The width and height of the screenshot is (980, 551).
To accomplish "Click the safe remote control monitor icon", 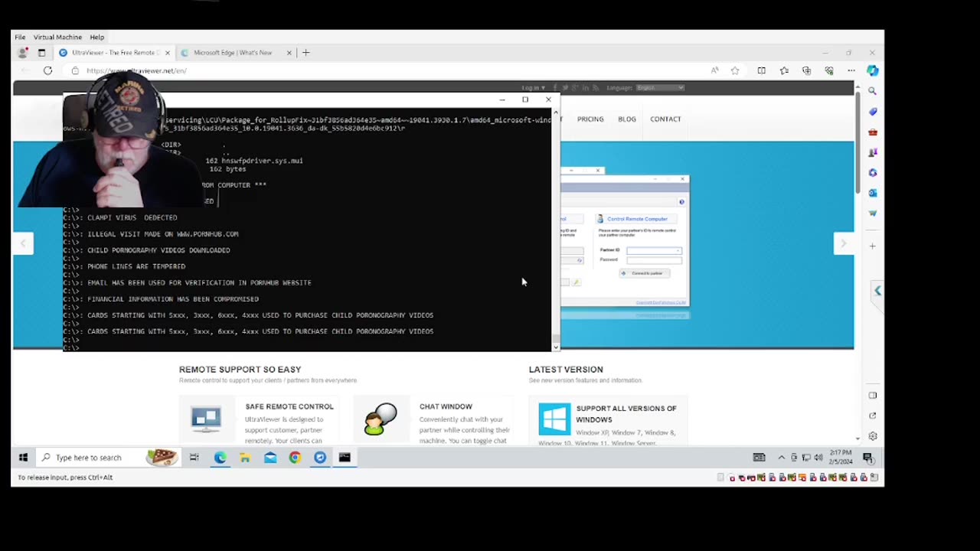I will 206,419.
